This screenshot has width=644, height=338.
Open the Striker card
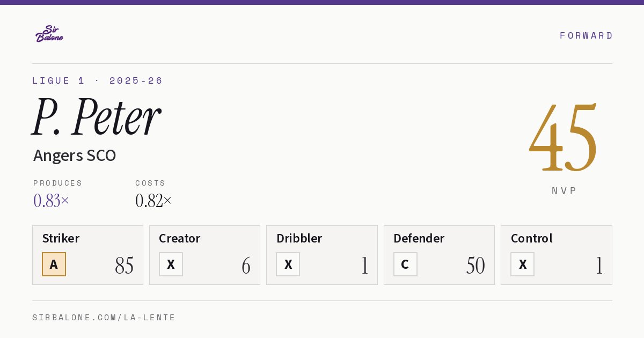(87, 255)
